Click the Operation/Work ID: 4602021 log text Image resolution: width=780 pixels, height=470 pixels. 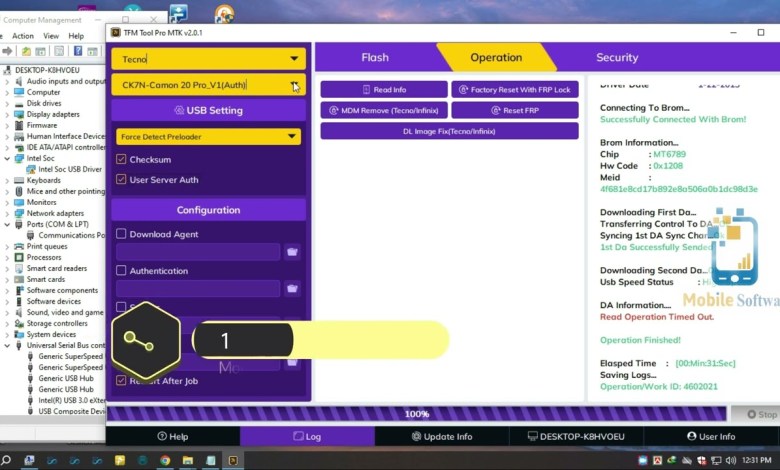coord(659,386)
